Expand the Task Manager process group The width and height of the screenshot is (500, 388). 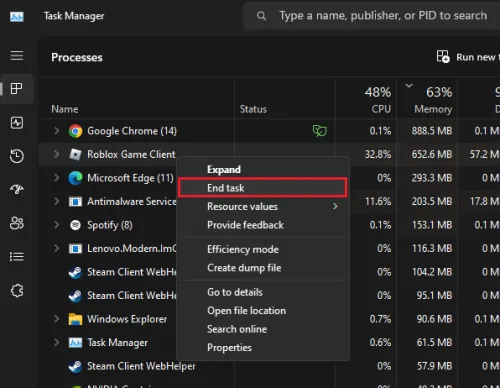point(57,342)
